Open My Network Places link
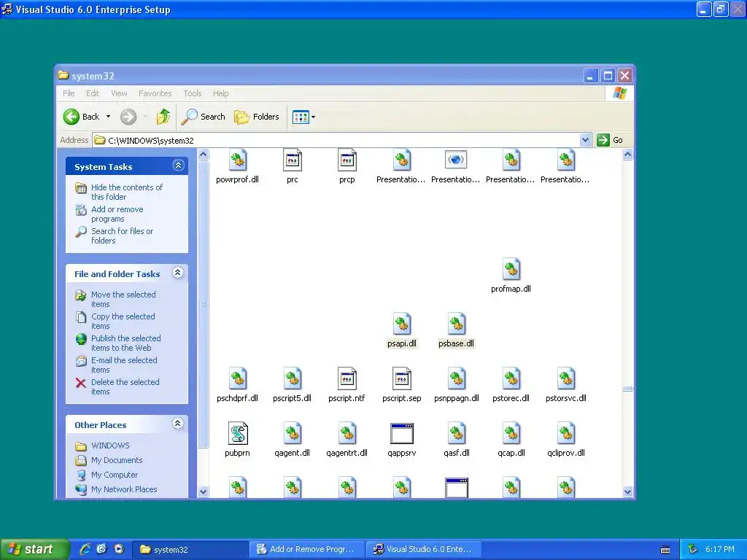Viewport: 747px width, 560px height. tap(124, 489)
